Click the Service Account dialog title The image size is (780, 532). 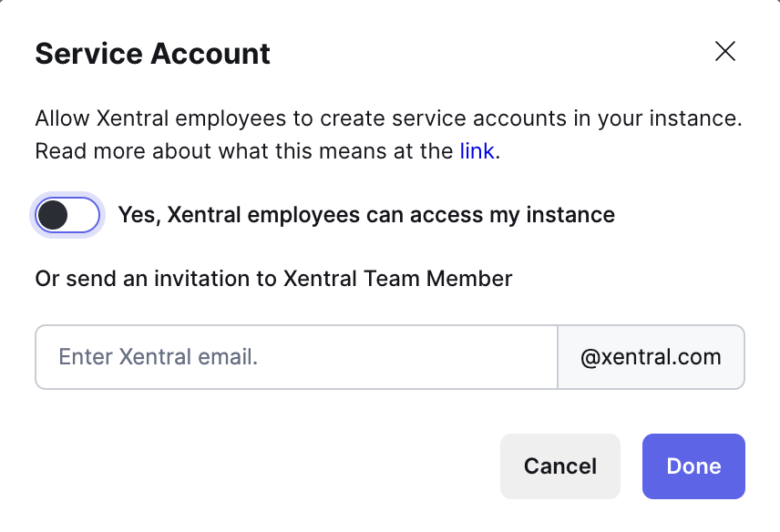tap(152, 54)
